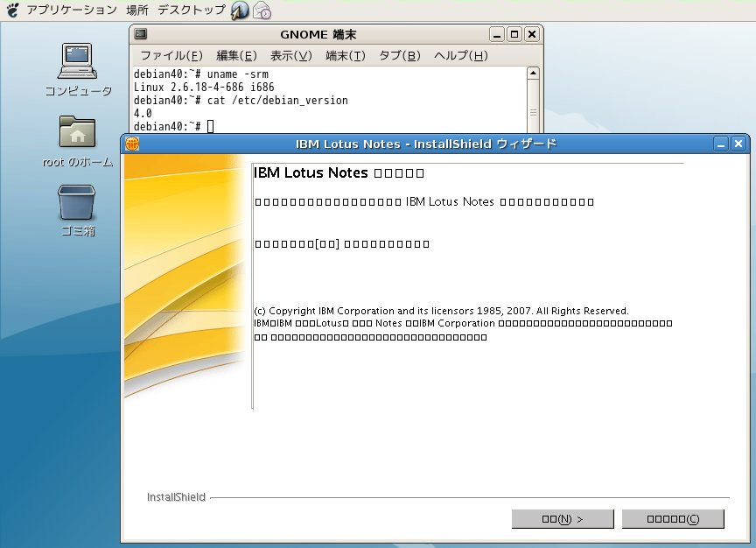Click the 'InstallShield' label at the bottom
Viewport: 756px width, 548px height.
[x=177, y=497]
